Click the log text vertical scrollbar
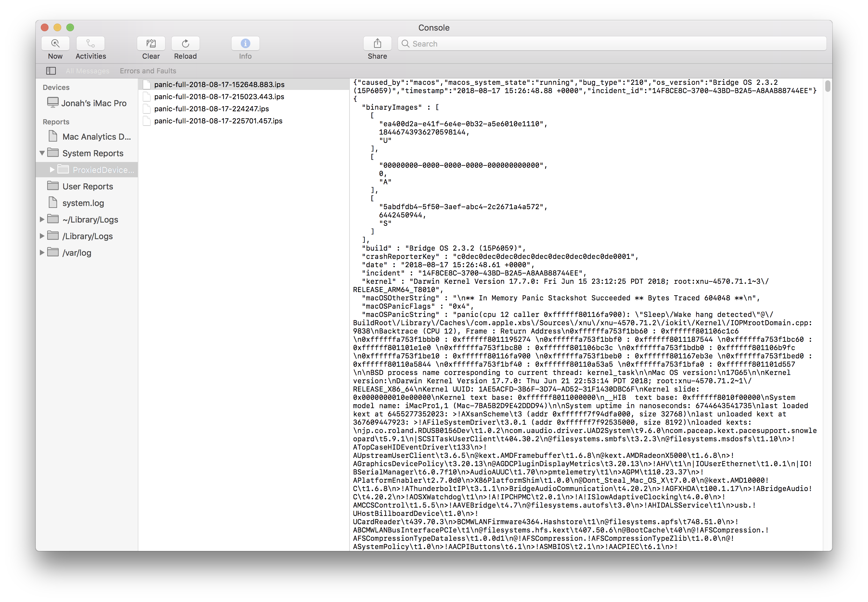 pos(827,86)
